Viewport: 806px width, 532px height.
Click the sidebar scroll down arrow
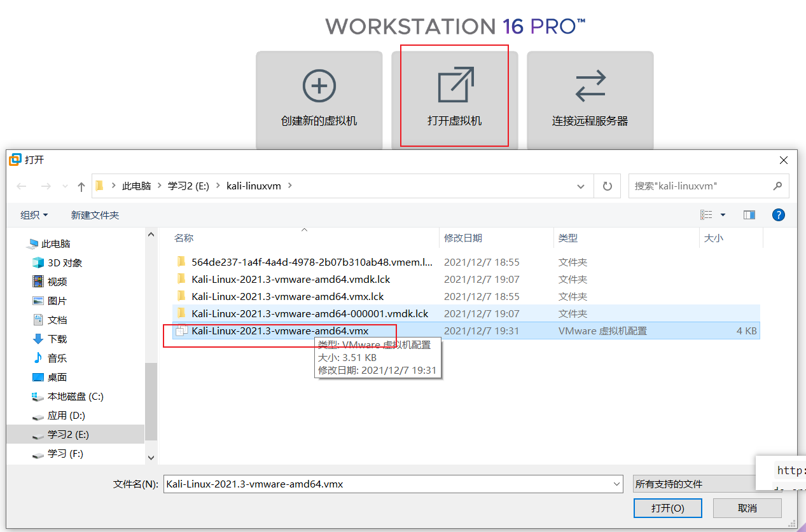coord(151,457)
